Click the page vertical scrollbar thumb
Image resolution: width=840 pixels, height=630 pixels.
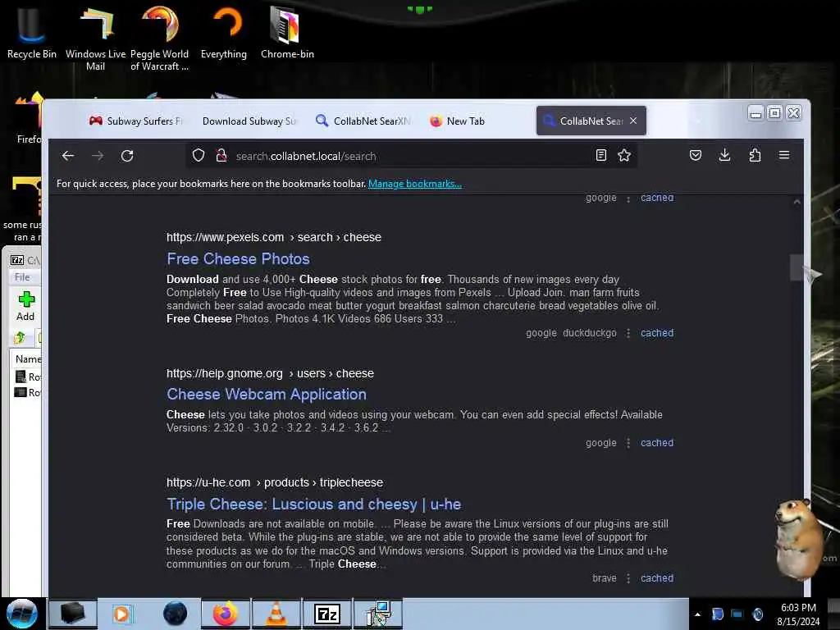click(x=797, y=267)
